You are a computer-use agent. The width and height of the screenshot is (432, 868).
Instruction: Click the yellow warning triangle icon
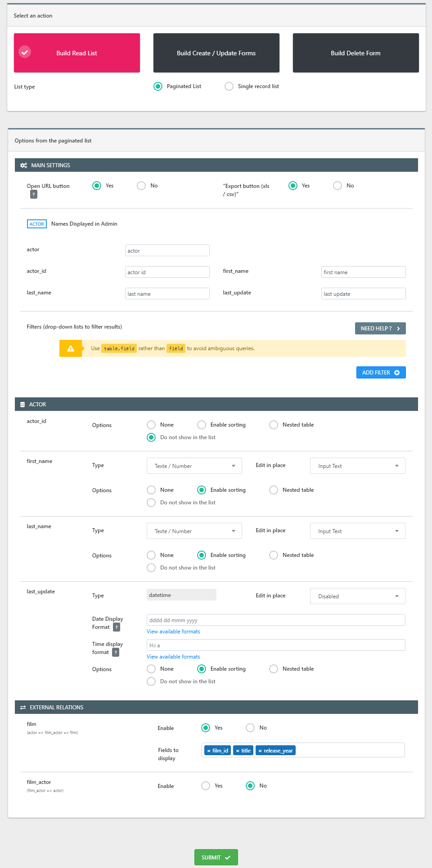71,348
